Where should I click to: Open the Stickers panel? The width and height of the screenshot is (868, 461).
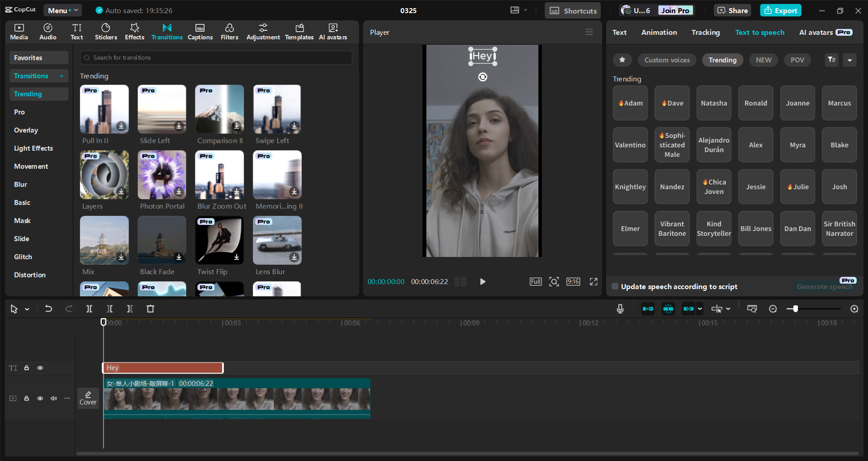[105, 31]
